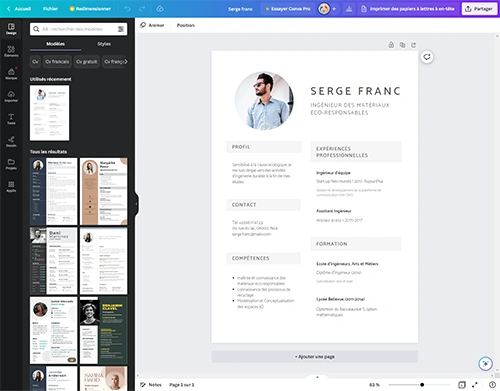This screenshot has width=500, height=391.
Task: Open the analytics chart icon
Action: (349, 9)
